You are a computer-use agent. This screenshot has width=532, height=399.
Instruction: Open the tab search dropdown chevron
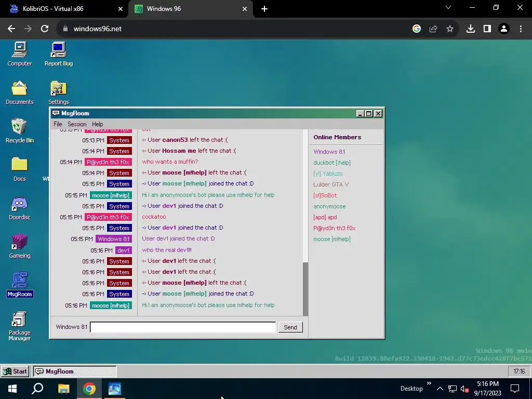pyautogui.click(x=448, y=7)
